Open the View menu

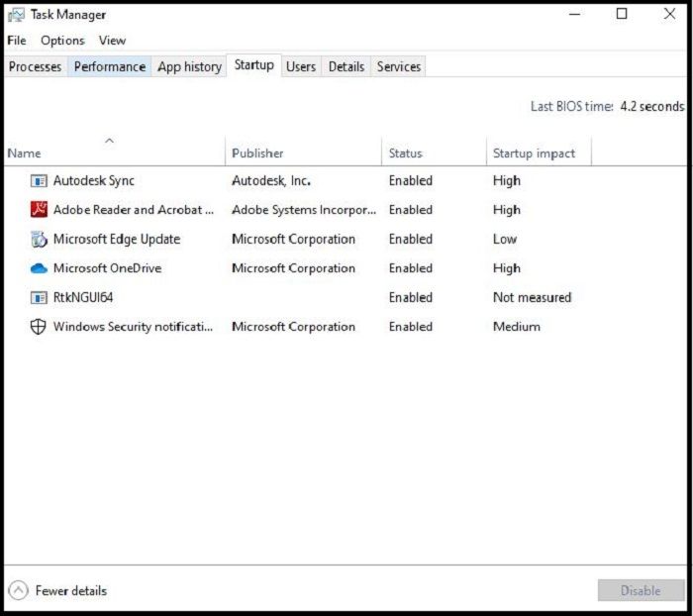(x=112, y=41)
